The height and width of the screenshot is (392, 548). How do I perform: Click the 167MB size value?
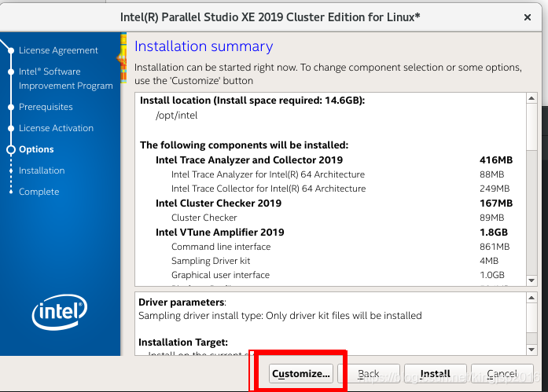tap(496, 203)
